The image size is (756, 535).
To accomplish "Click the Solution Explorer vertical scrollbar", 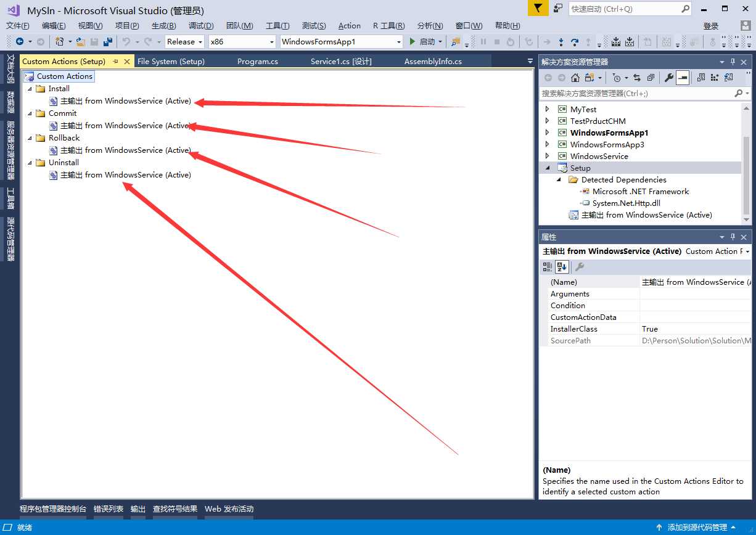I will [747, 163].
